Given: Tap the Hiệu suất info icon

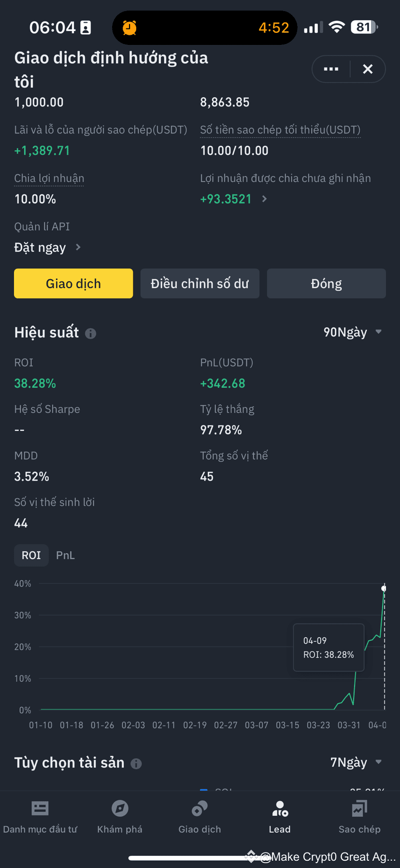Looking at the screenshot, I should tap(90, 333).
